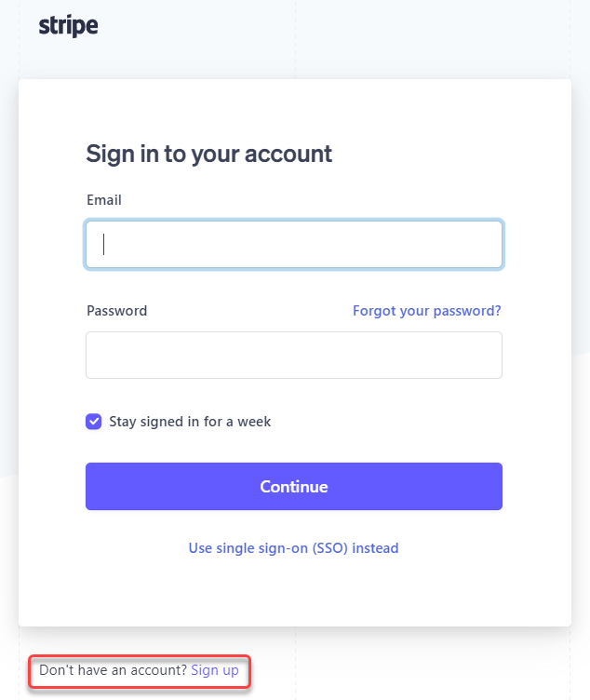Focus the Password input field
Screen dimensions: 590x700
click(x=294, y=355)
